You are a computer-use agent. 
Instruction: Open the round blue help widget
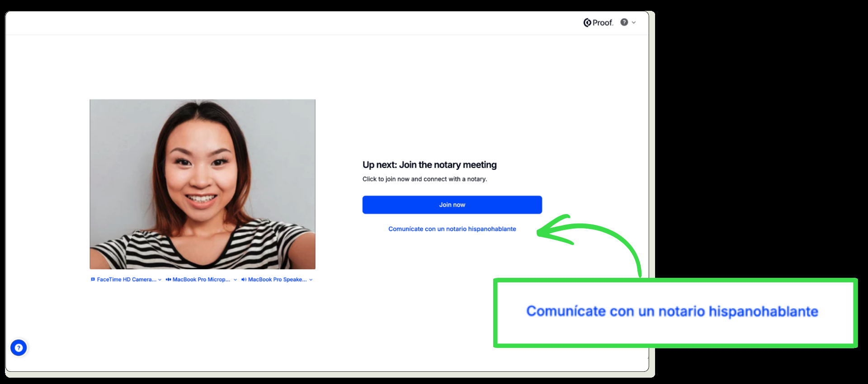pos(19,348)
